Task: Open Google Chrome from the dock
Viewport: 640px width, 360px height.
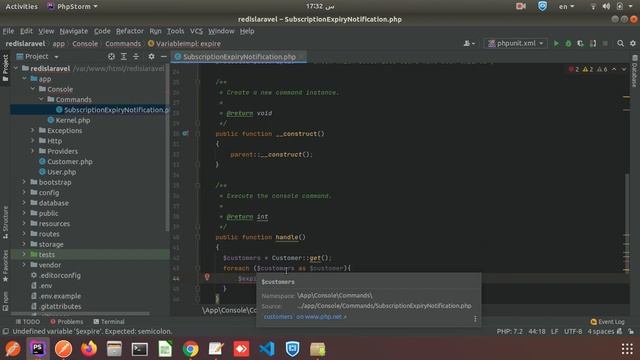Action: [191, 349]
